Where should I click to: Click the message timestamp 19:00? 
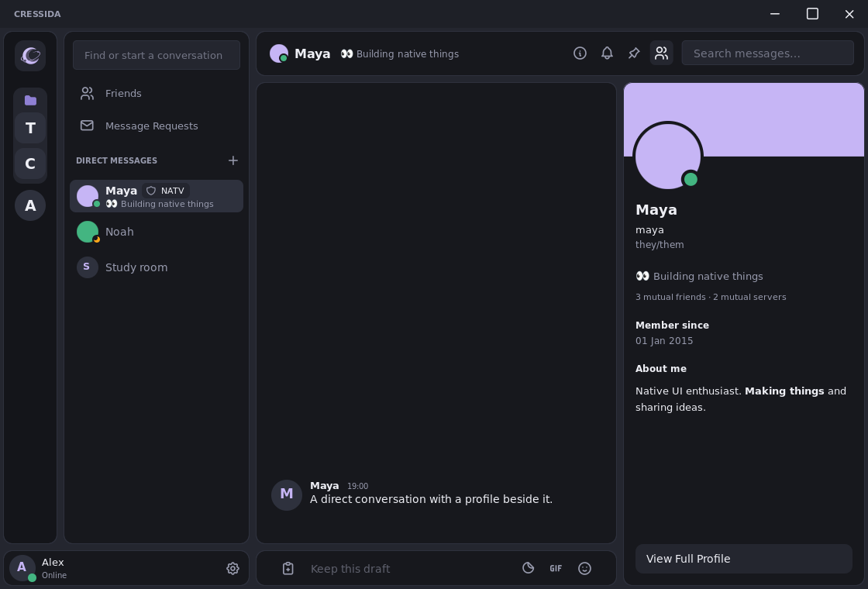tap(357, 486)
